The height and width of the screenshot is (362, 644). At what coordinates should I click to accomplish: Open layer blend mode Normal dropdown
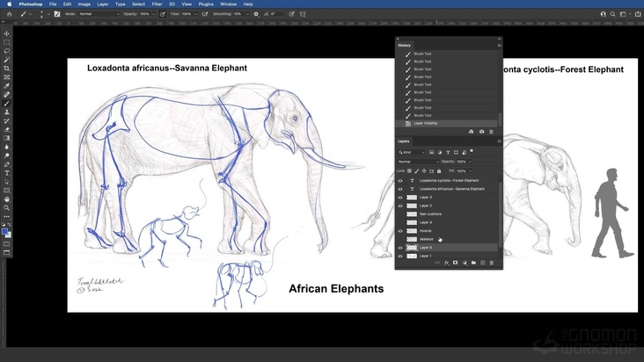pos(419,162)
